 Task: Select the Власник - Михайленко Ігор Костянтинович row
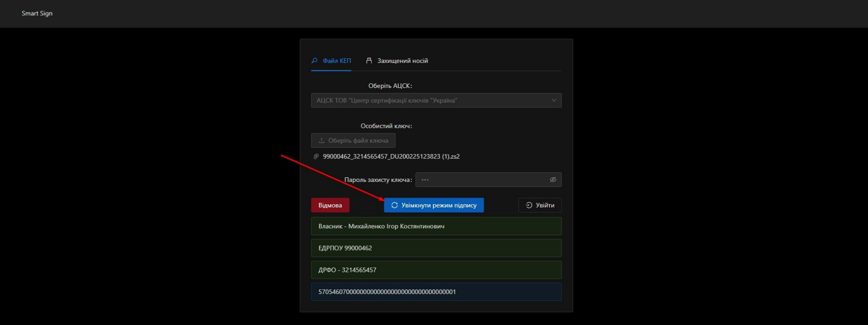(x=436, y=226)
